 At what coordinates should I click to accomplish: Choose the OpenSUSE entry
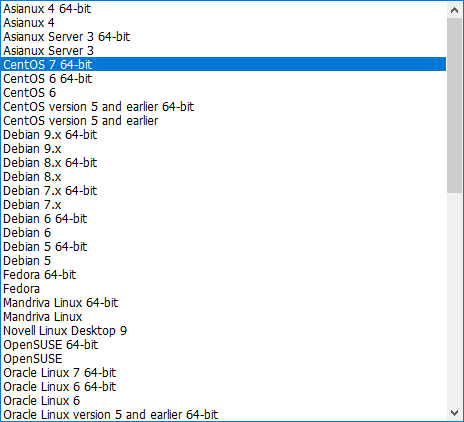(223, 359)
